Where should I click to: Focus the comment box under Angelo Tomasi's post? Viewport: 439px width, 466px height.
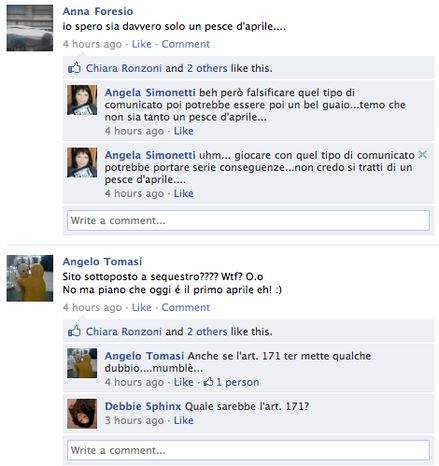(x=248, y=450)
